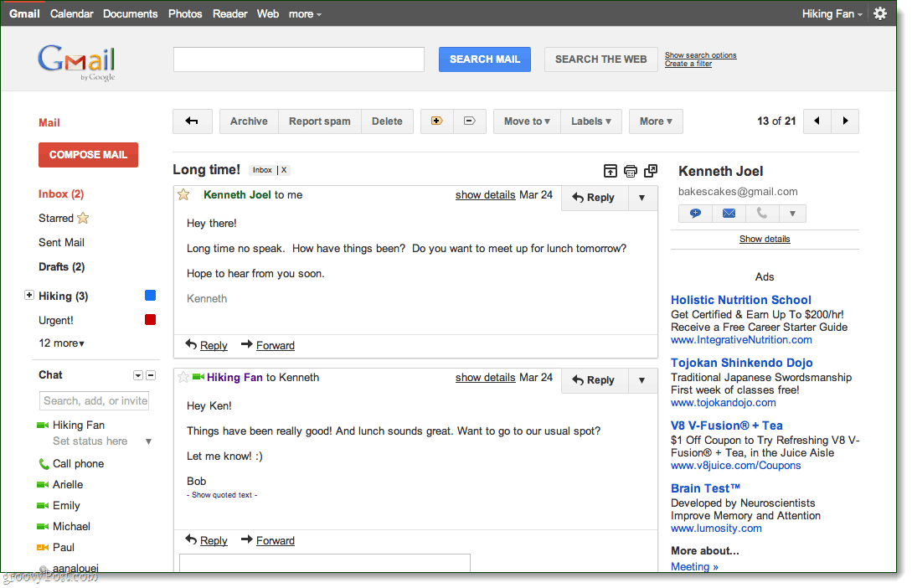Image resolution: width=912 pixels, height=588 pixels.
Task: Click the Starred folder star icon
Action: coord(83,218)
